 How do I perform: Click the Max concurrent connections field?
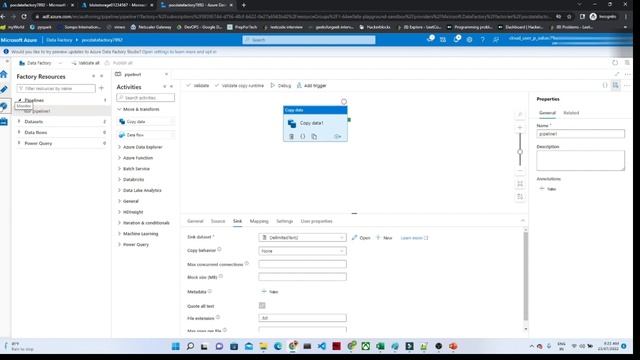[302, 264]
